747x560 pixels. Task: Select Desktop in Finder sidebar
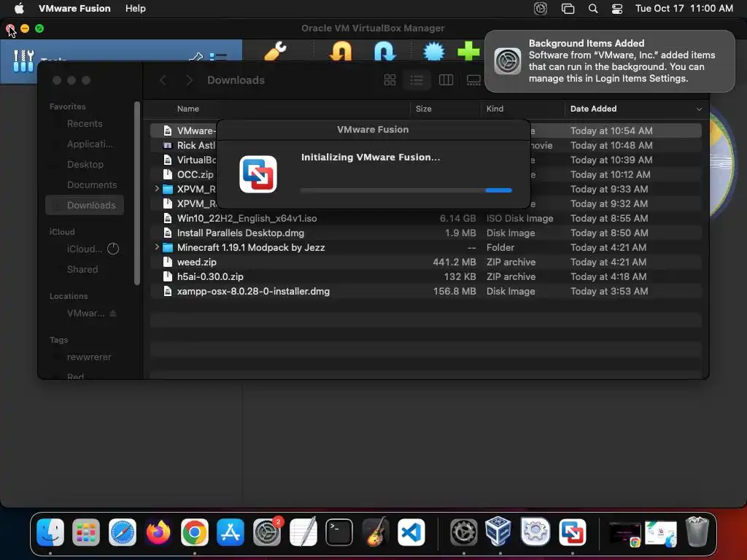point(85,165)
